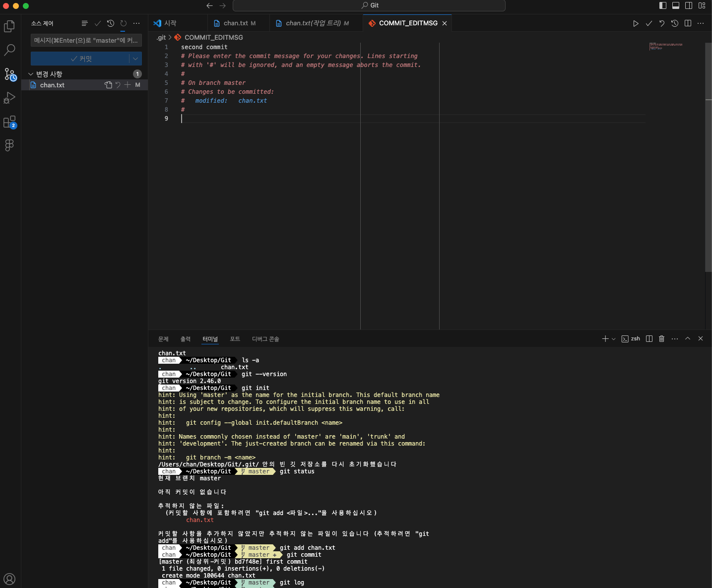Open the 문제 problems panel tab
Viewport: 712px width, 588px height.
(163, 339)
